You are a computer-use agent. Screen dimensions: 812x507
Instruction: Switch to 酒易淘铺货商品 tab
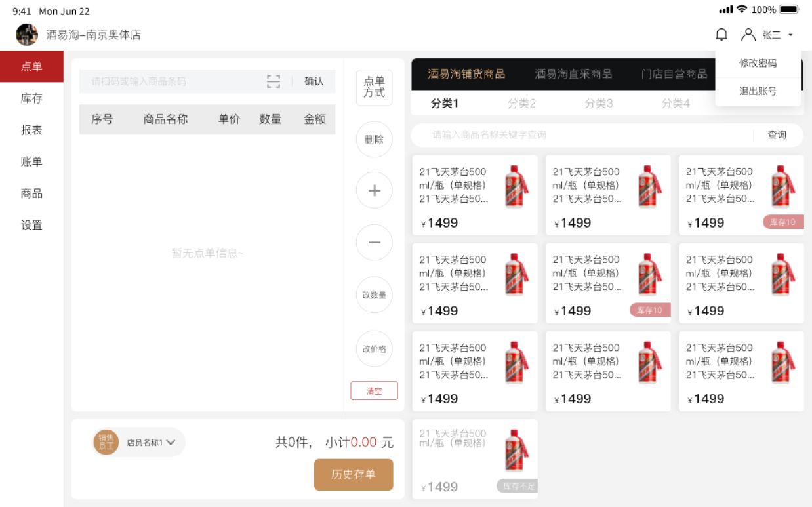point(466,74)
